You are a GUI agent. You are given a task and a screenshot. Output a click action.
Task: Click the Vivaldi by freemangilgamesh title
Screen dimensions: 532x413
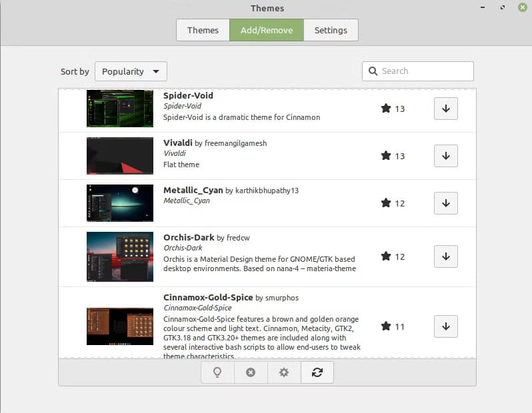pos(215,143)
